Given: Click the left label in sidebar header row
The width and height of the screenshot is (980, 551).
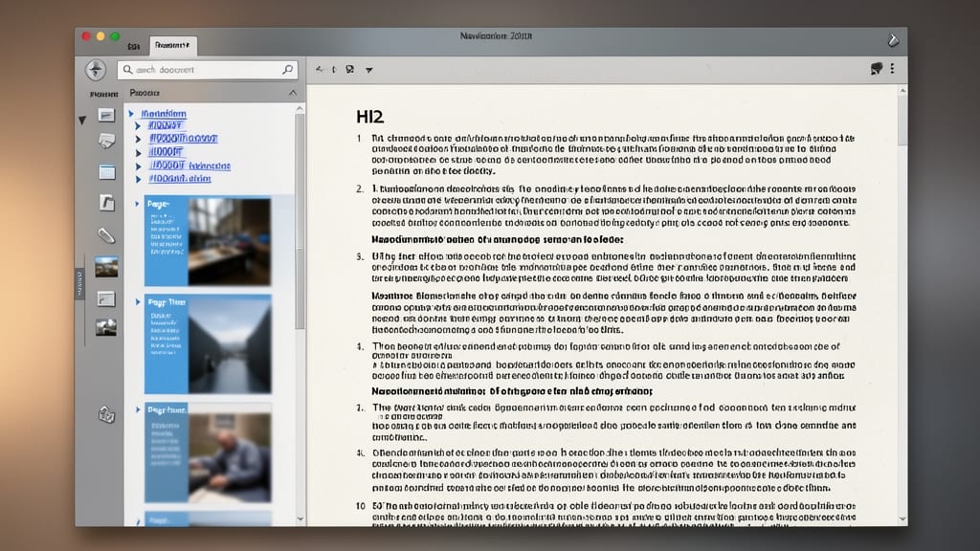Looking at the screenshot, I should point(103,94).
